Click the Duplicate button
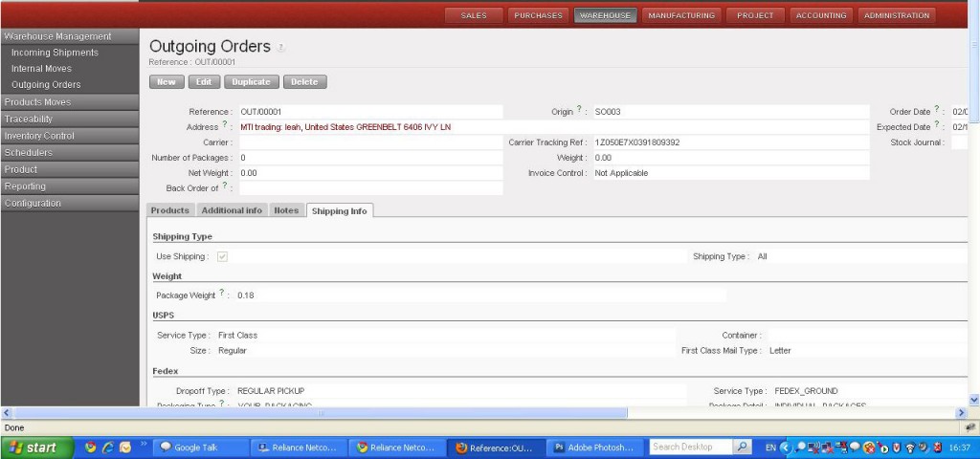This screenshot has width=980, height=459. 252,82
